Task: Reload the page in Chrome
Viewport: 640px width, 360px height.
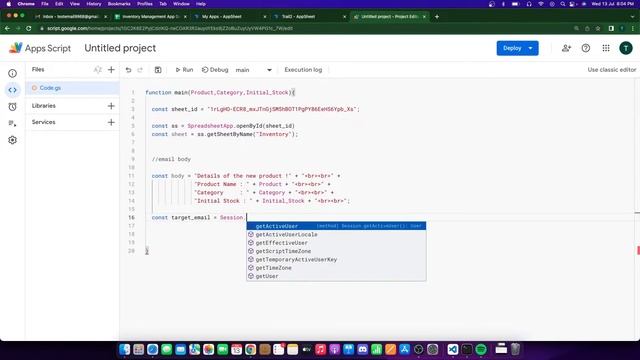Action: pos(29,29)
